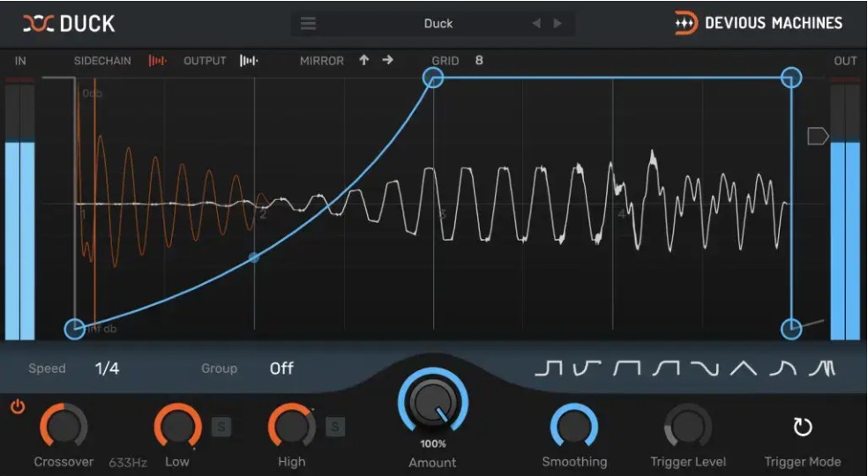
Task: Click the Trigger Mode loop icon
Action: pos(802,428)
